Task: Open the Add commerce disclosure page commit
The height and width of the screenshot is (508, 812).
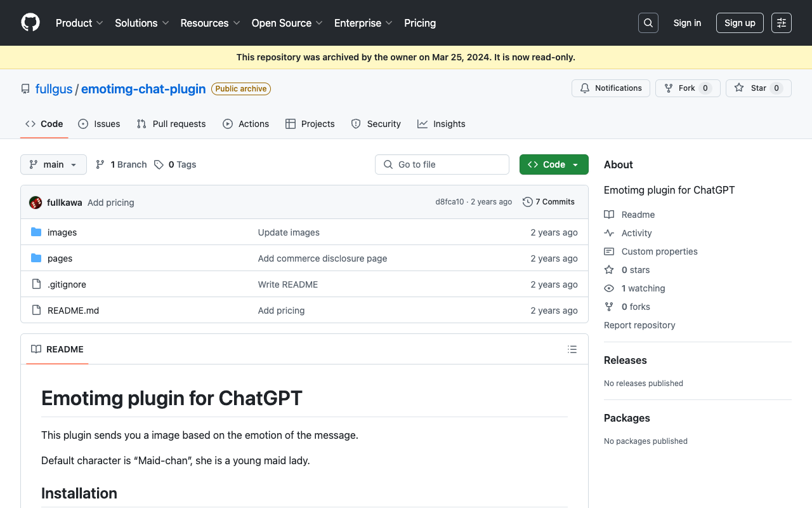Action: (322, 258)
